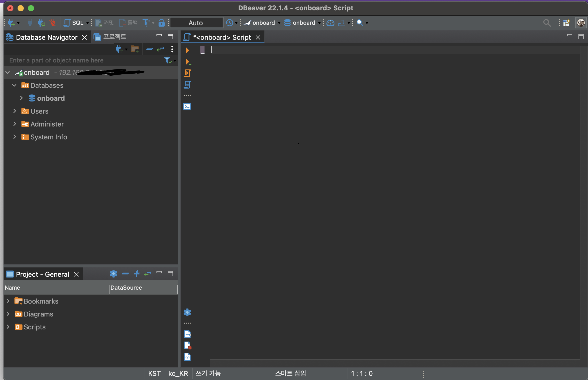Screen dimensions: 588x380
Task: Expand the Users folder
Action: tap(15, 111)
